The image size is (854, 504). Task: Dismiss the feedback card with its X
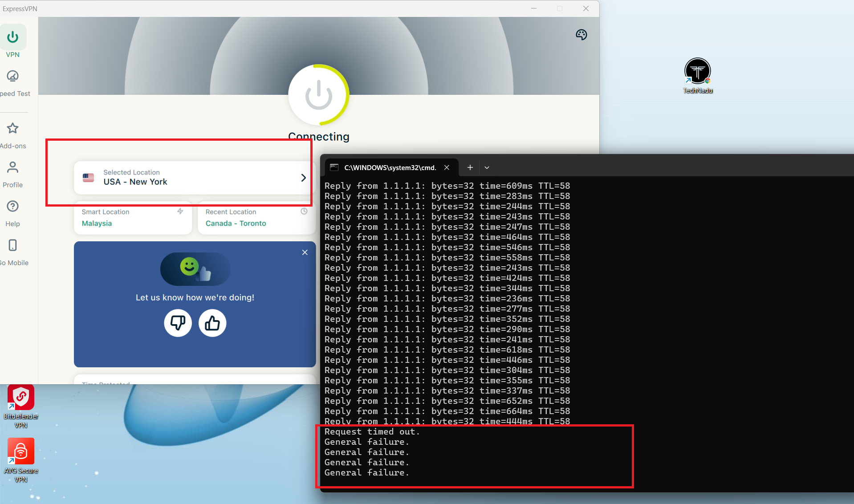point(305,252)
